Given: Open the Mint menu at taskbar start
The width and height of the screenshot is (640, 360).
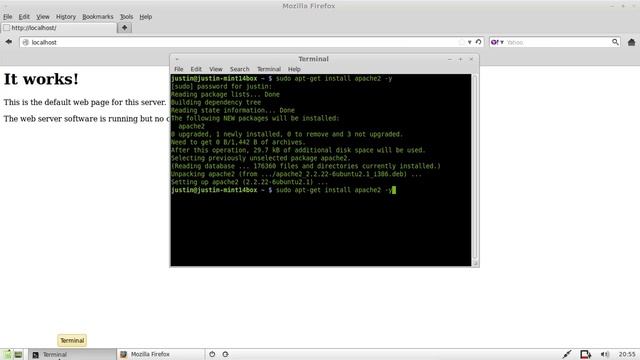Looking at the screenshot, I should coord(7,354).
